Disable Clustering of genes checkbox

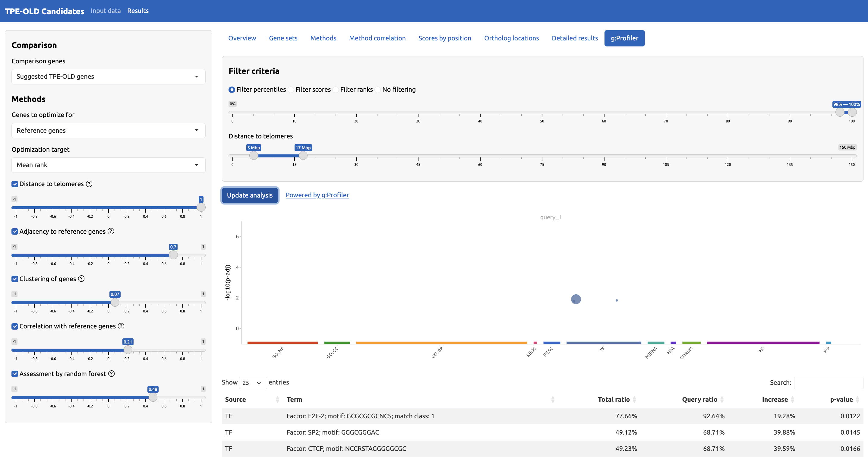pos(15,279)
